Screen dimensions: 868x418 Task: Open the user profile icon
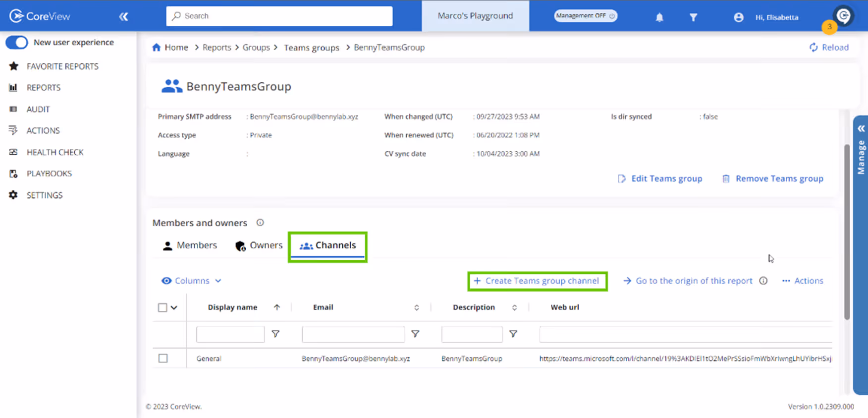pyautogui.click(x=738, y=17)
